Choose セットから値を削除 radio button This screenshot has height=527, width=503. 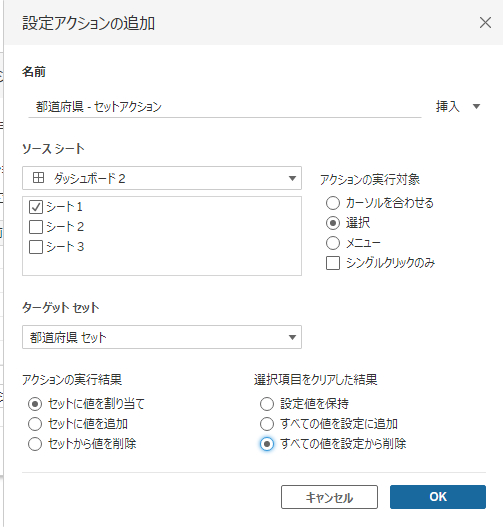coord(35,444)
